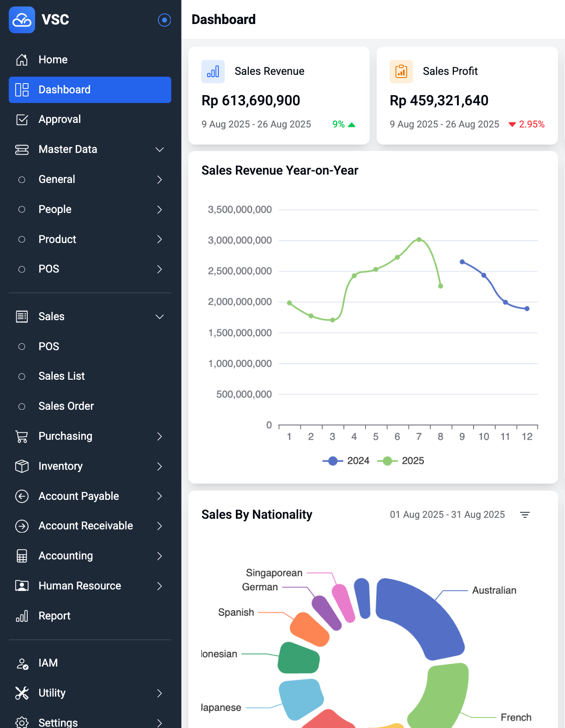Viewport: 565px width, 728px height.
Task: Expand the Product submenu arrow
Action: pos(160,239)
